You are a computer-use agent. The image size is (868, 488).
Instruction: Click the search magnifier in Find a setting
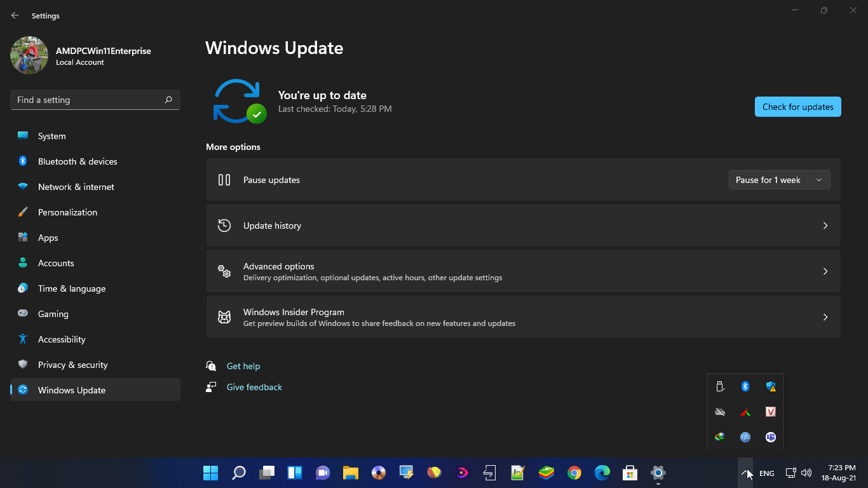(x=168, y=100)
